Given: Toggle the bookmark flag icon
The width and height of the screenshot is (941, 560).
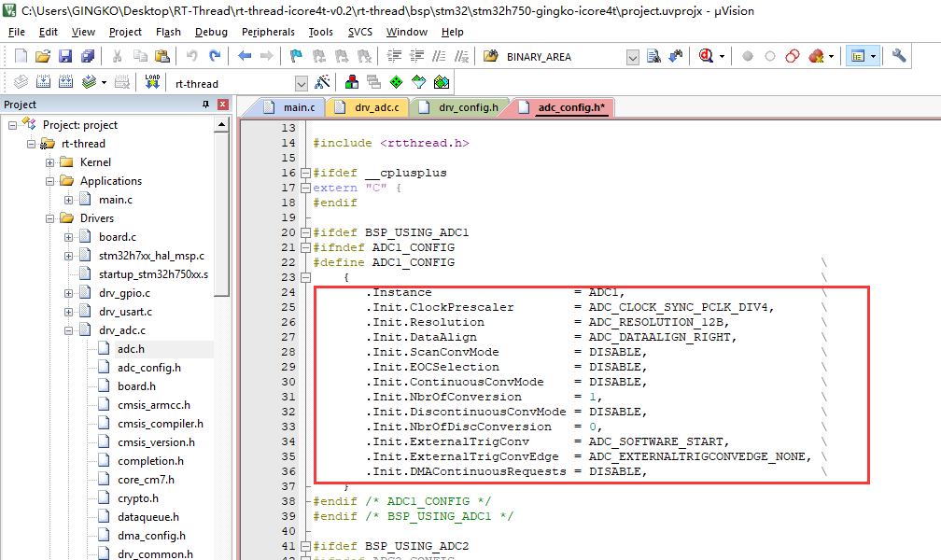Looking at the screenshot, I should point(296,56).
